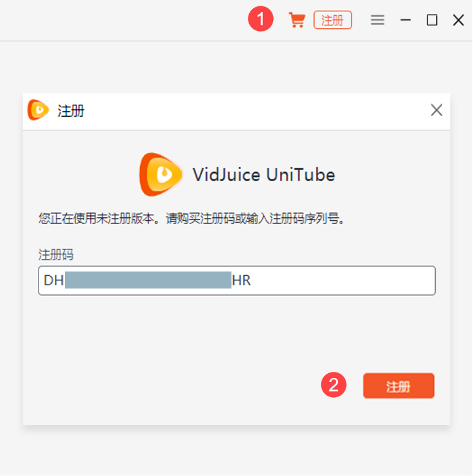Click the solid orange 注册 submit button
Screen dimensions: 473x476
399,386
